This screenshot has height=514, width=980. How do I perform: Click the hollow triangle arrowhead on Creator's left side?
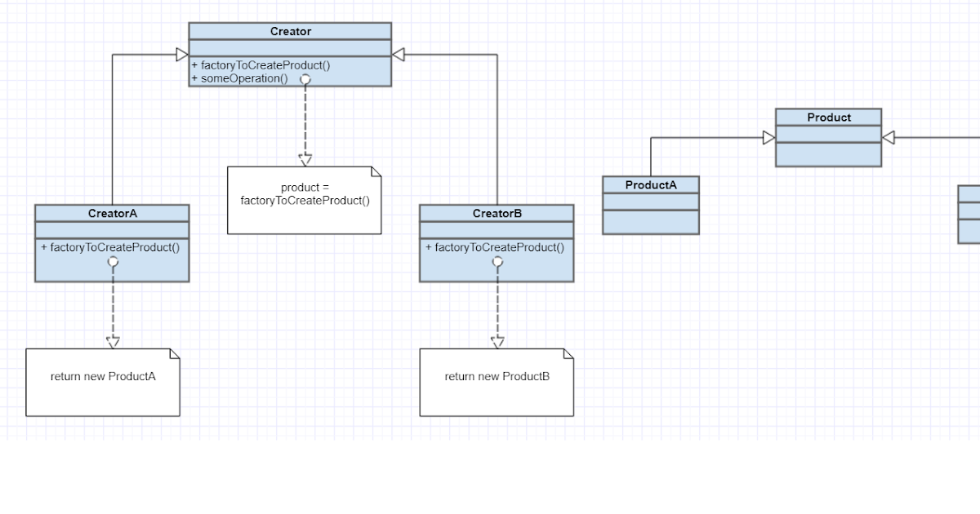[182, 55]
